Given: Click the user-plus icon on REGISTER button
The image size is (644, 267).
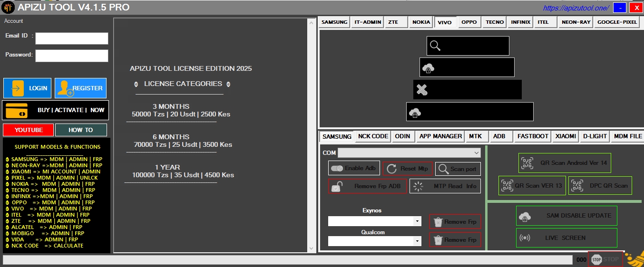Looking at the screenshot, I should tap(66, 88).
